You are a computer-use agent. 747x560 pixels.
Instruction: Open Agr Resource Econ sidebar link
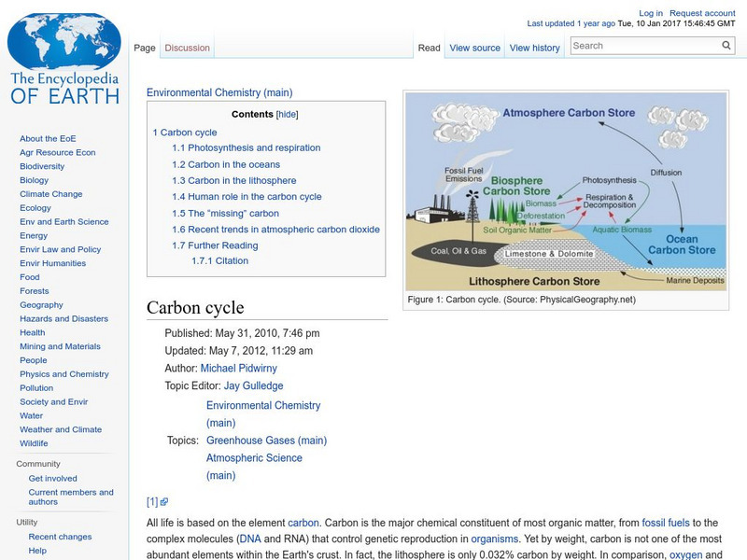(x=58, y=152)
